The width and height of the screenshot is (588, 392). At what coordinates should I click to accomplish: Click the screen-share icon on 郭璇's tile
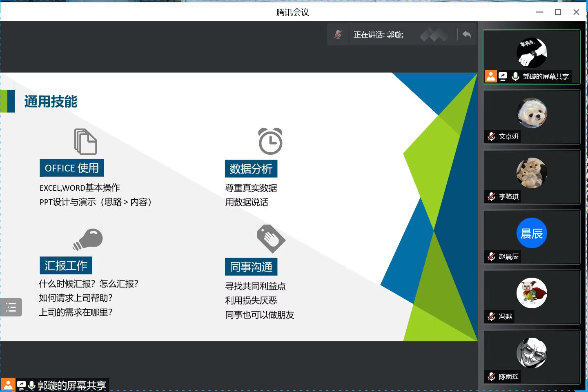pyautogui.click(x=503, y=76)
